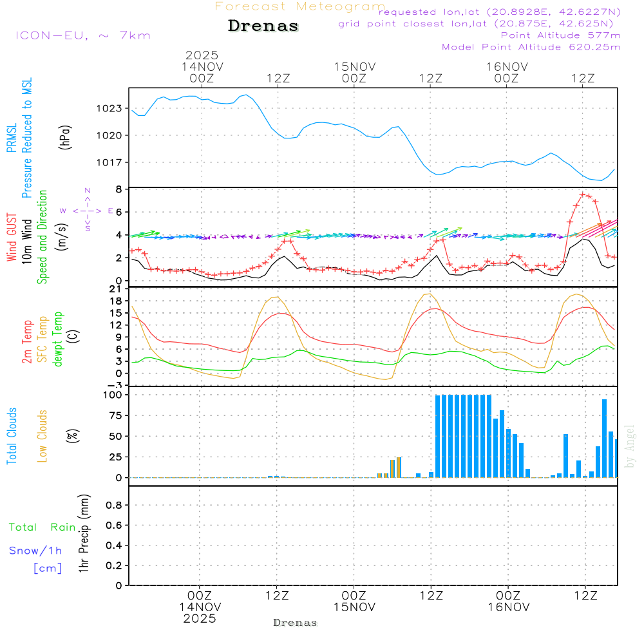The height and width of the screenshot is (644, 644).
Task: Click the Snow/1h legend label
Action: click(x=35, y=551)
